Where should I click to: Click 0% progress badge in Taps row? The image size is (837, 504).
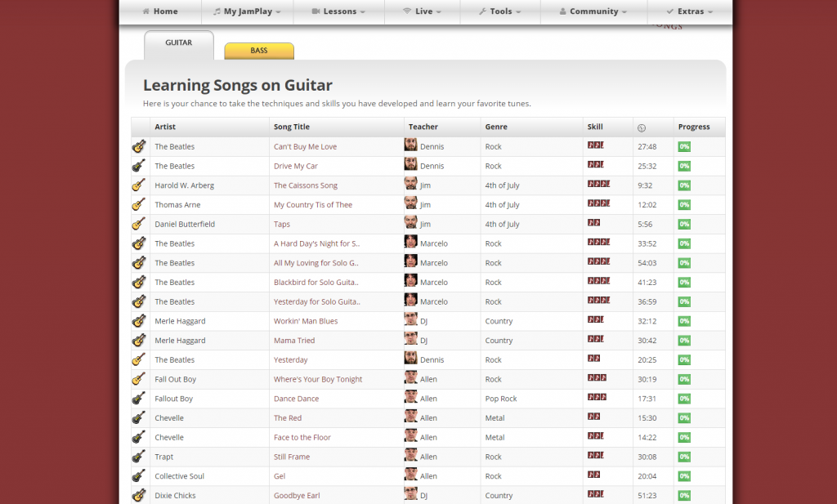point(684,225)
